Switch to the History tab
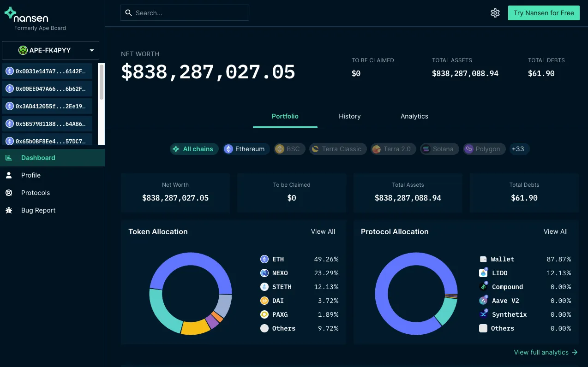Viewport: 588px width, 367px height. [349, 116]
